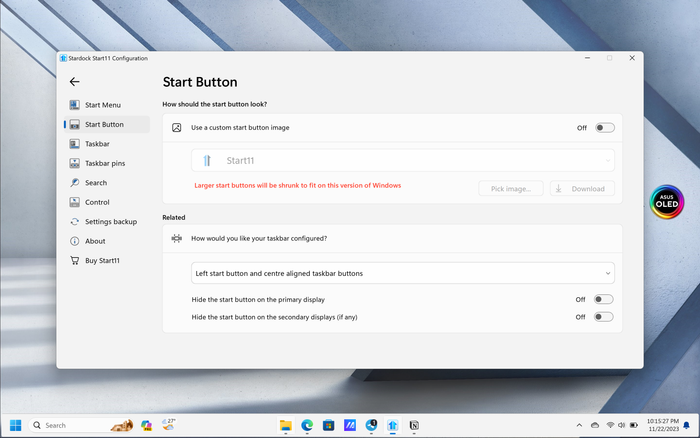Open Microsoft Store from the taskbar
The height and width of the screenshot is (438, 700).
click(x=329, y=425)
